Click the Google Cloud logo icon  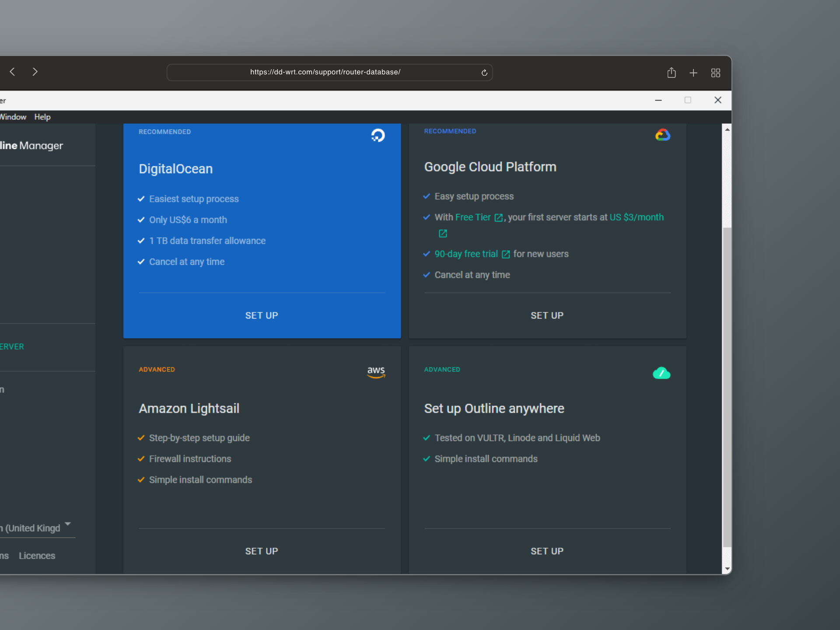click(662, 135)
